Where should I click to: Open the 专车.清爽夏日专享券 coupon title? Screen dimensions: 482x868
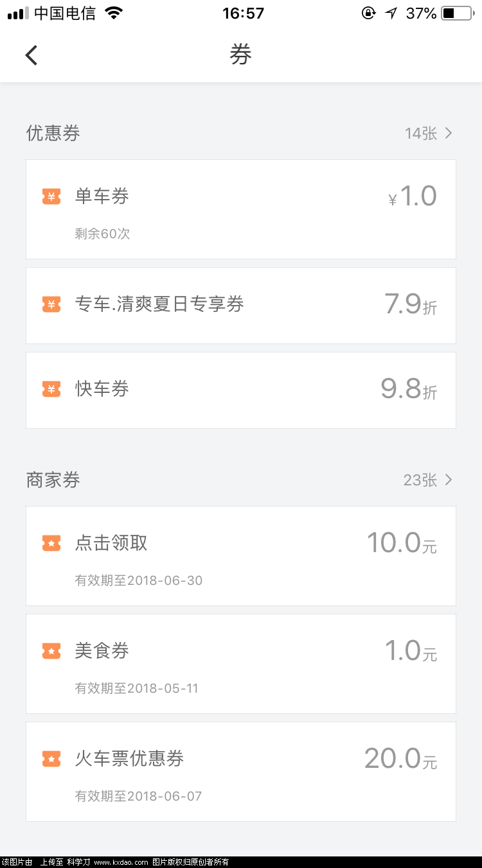(x=159, y=304)
